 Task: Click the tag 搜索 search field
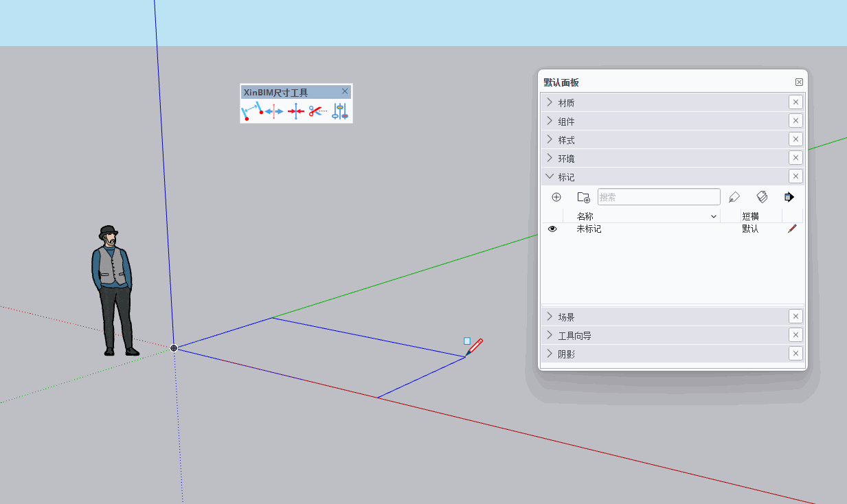[x=658, y=197]
